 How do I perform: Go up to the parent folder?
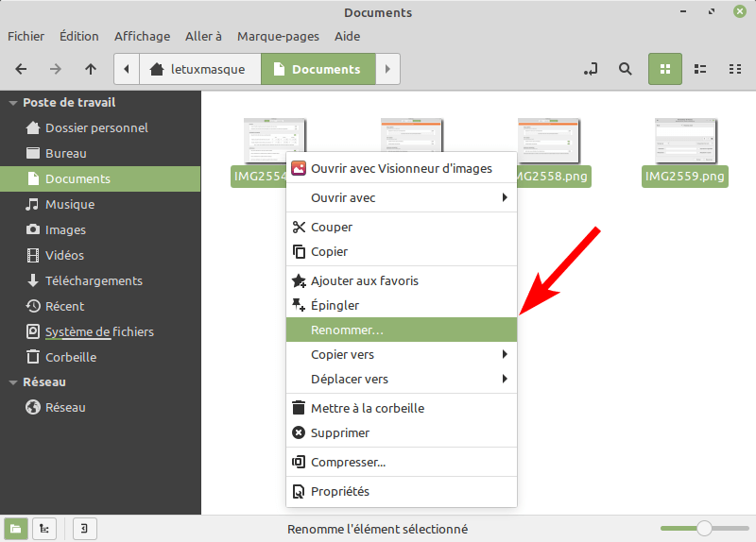tap(91, 69)
